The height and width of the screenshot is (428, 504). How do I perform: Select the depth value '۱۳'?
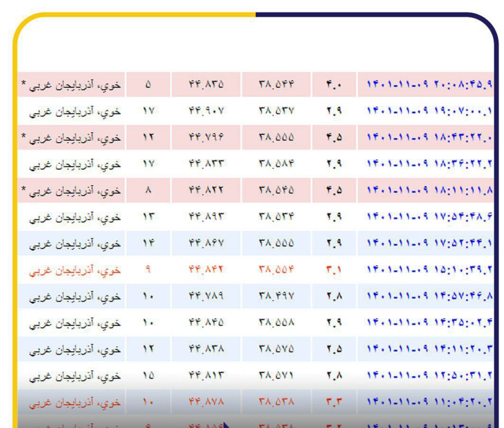pos(148,217)
